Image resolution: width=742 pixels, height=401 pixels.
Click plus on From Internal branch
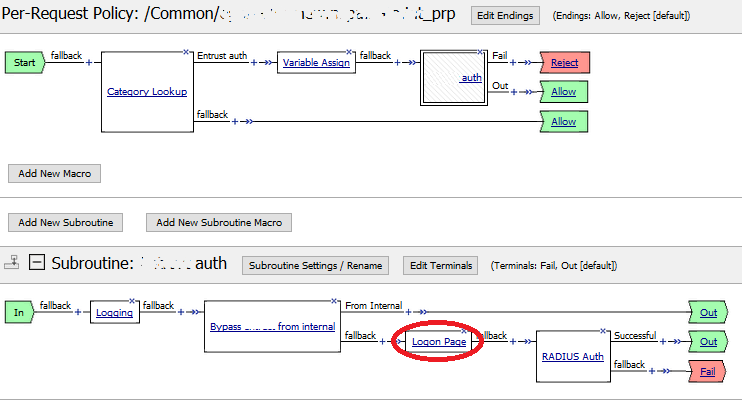(x=408, y=312)
